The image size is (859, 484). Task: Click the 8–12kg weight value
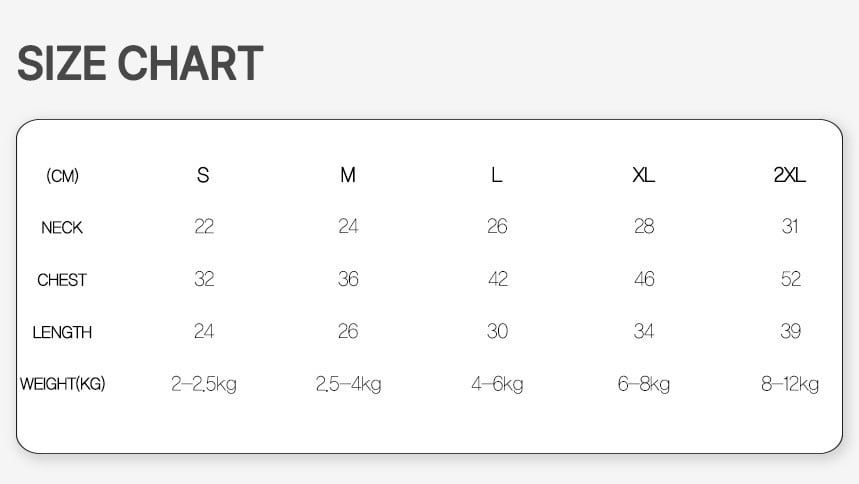click(x=790, y=384)
